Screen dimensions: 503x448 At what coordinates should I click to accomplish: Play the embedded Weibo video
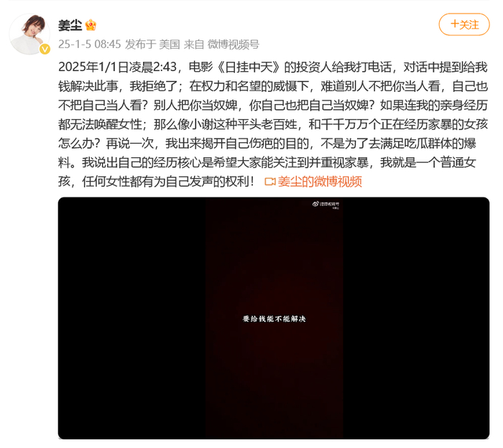pyautogui.click(x=274, y=318)
